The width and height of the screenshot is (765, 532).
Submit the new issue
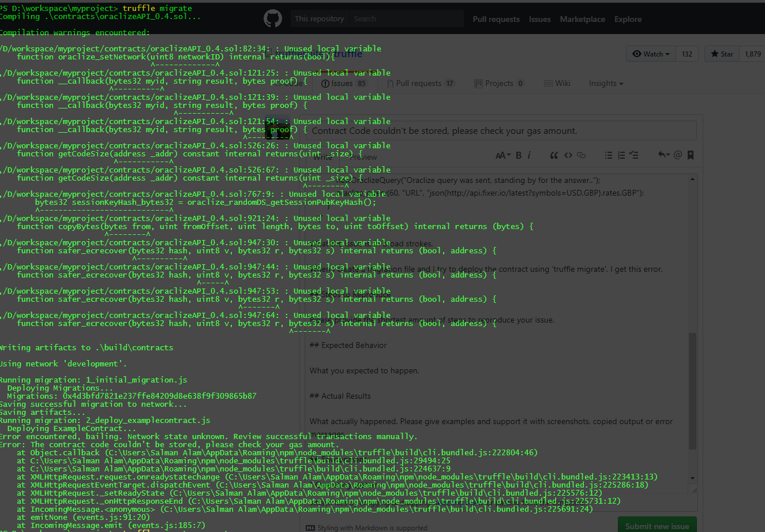(x=657, y=526)
